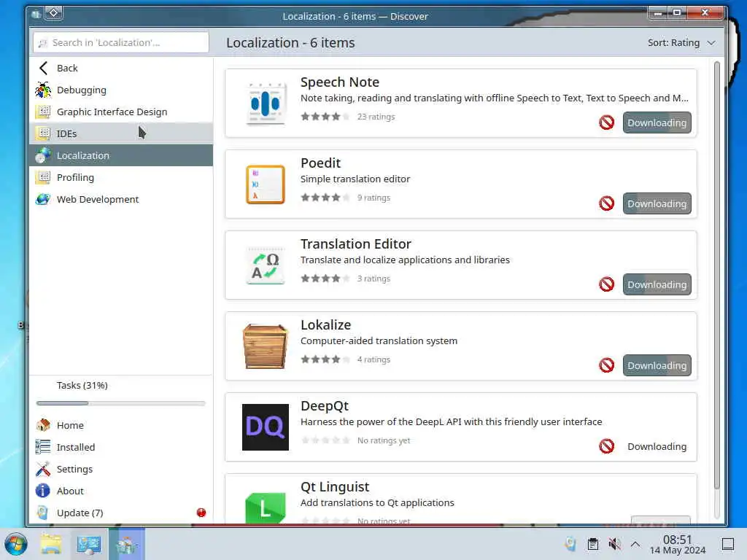747x560 pixels.
Task: Click the muted volume tray icon
Action: 614,544
